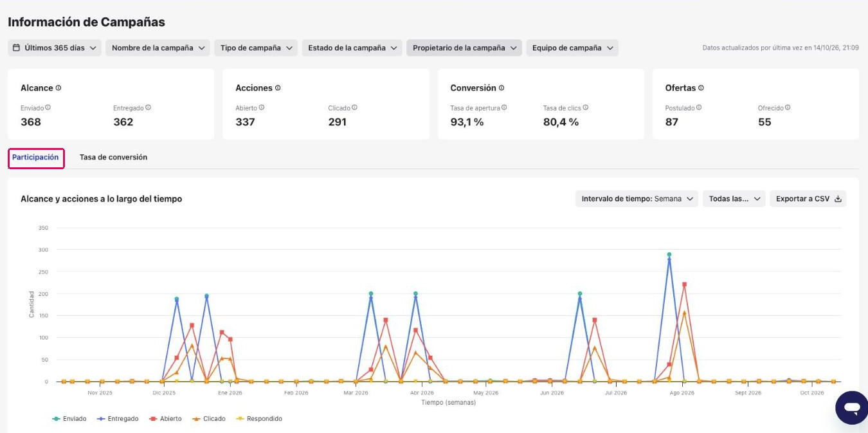
Task: Expand Estado de la campaña filter
Action: (x=352, y=48)
